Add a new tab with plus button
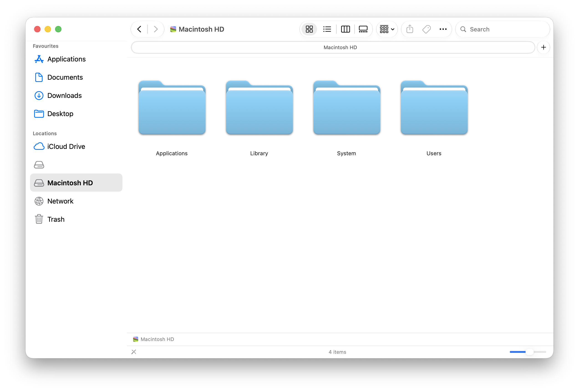This screenshot has height=392, width=579. click(544, 47)
